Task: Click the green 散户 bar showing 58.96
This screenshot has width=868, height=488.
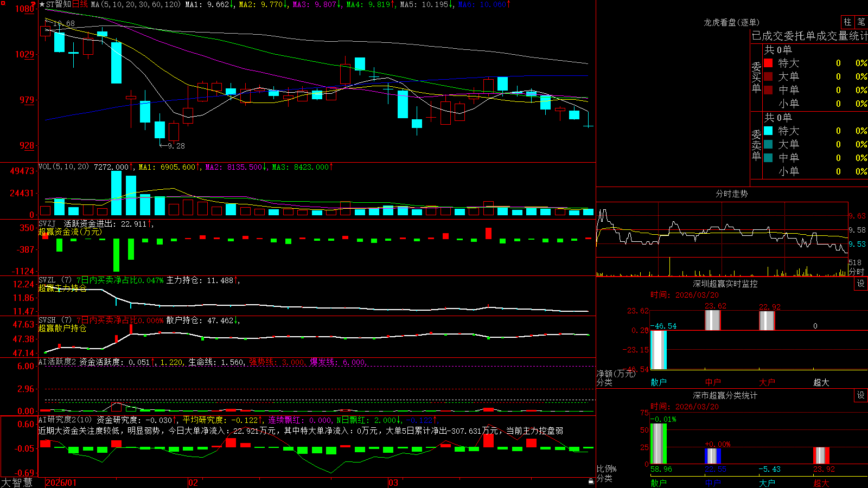Action: coord(659,444)
